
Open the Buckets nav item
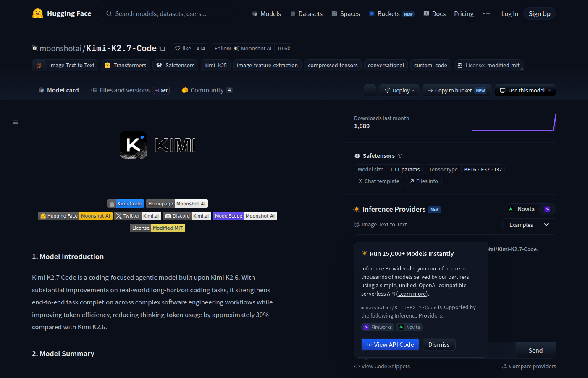[391, 13]
